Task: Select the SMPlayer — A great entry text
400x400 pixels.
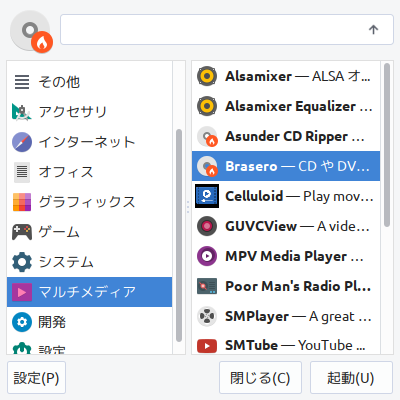Action: (x=298, y=316)
